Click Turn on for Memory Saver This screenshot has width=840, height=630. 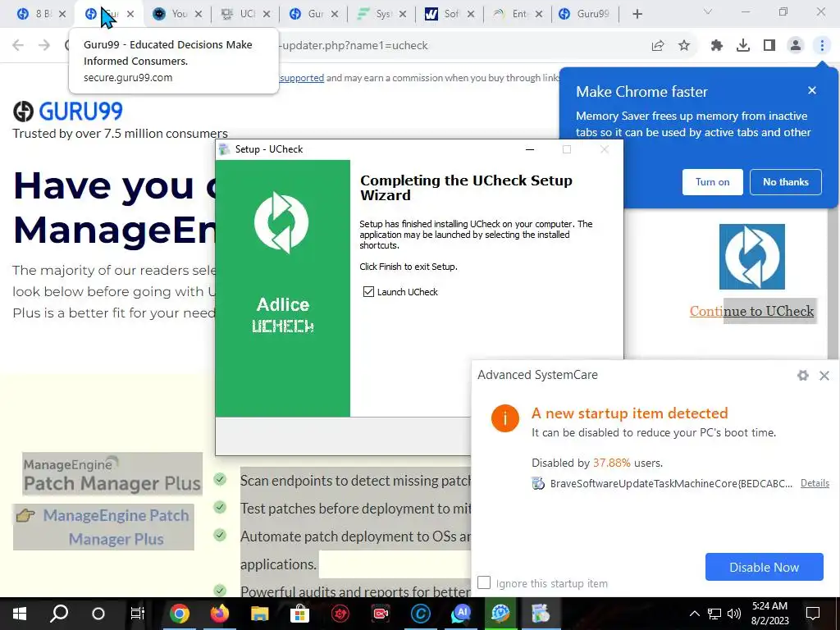[x=713, y=182]
